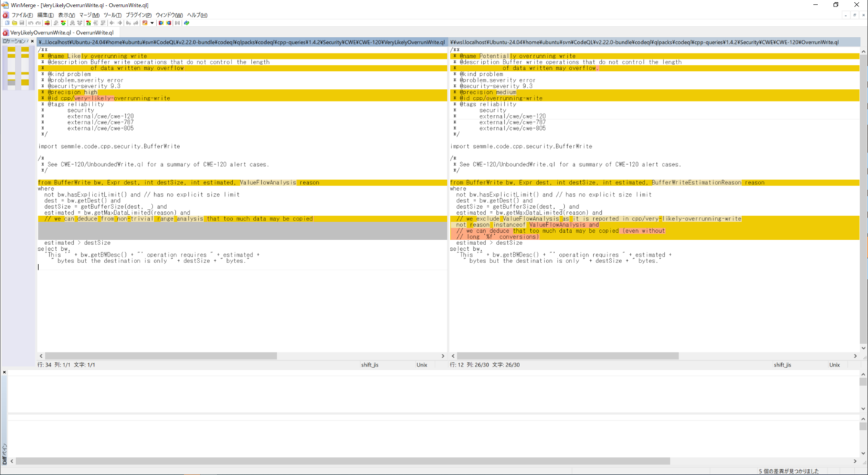The height and width of the screenshot is (475, 868).
Task: Open the ファイル(F) menu
Action: pos(22,14)
